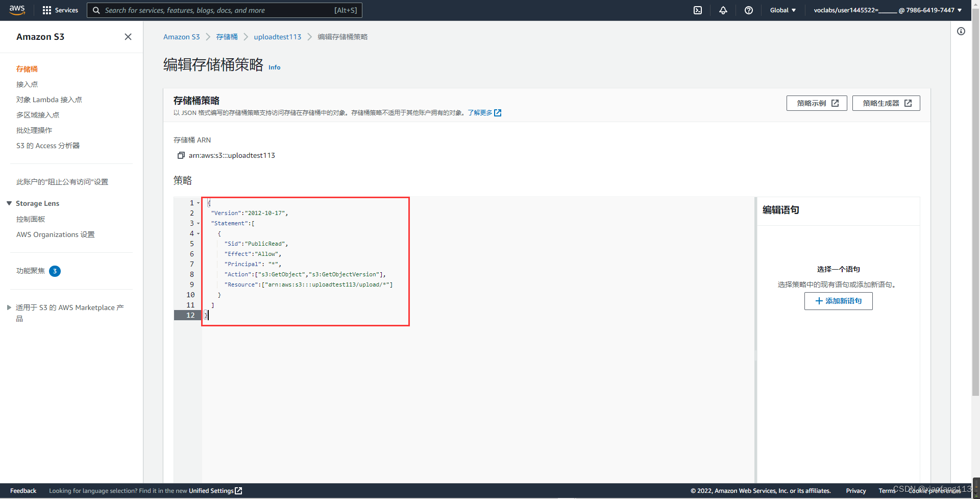The width and height of the screenshot is (980, 499).
Task: Open 多区域接入点 in sidebar
Action: click(38, 115)
